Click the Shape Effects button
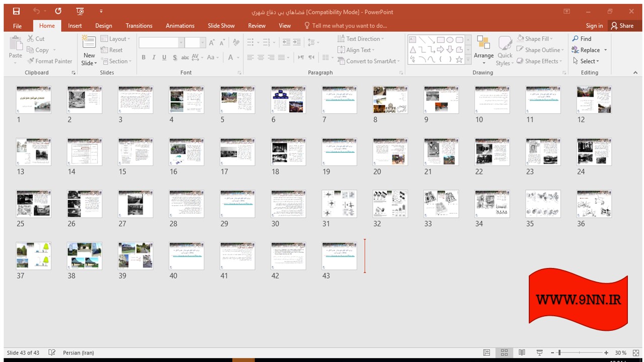The height and width of the screenshot is (362, 644). point(539,61)
